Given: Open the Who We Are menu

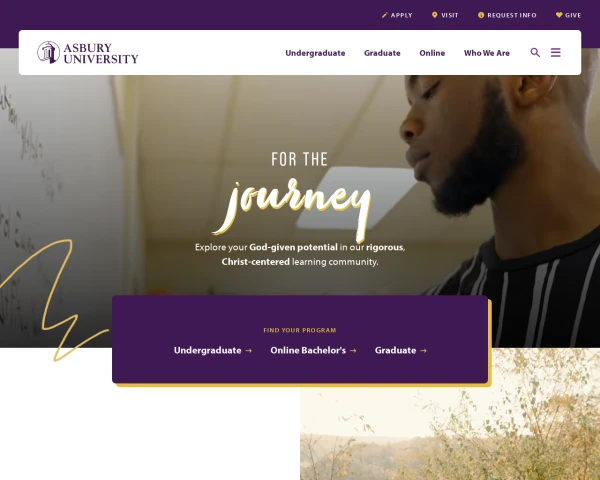Looking at the screenshot, I should tap(487, 53).
